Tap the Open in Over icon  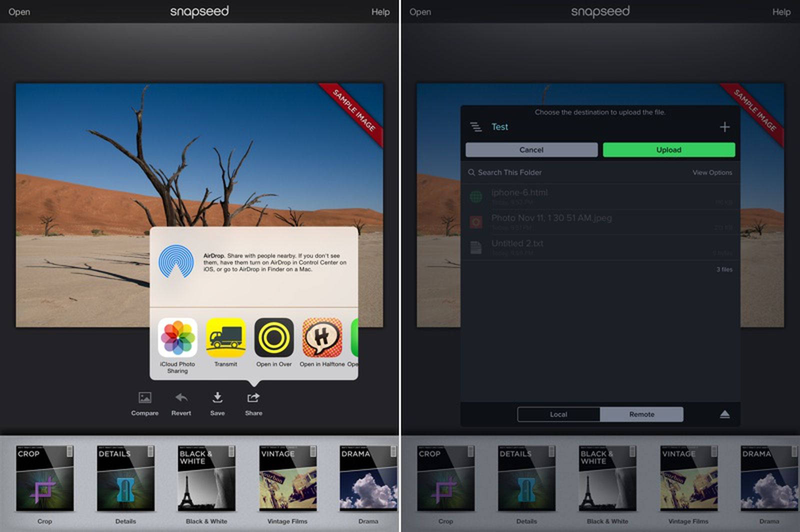pyautogui.click(x=273, y=339)
